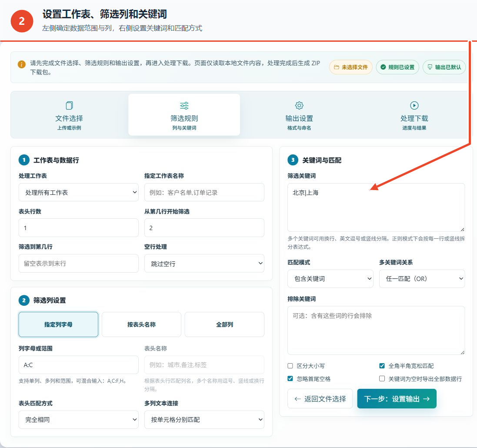The height and width of the screenshot is (448, 477).
Task: Click the icon in the 输出已默认 badge
Action: tap(430, 67)
